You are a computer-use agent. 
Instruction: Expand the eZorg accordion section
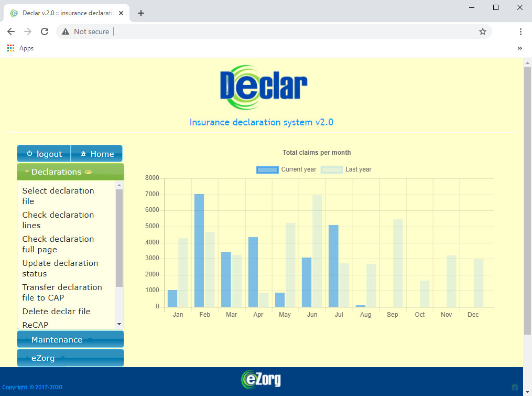click(71, 358)
